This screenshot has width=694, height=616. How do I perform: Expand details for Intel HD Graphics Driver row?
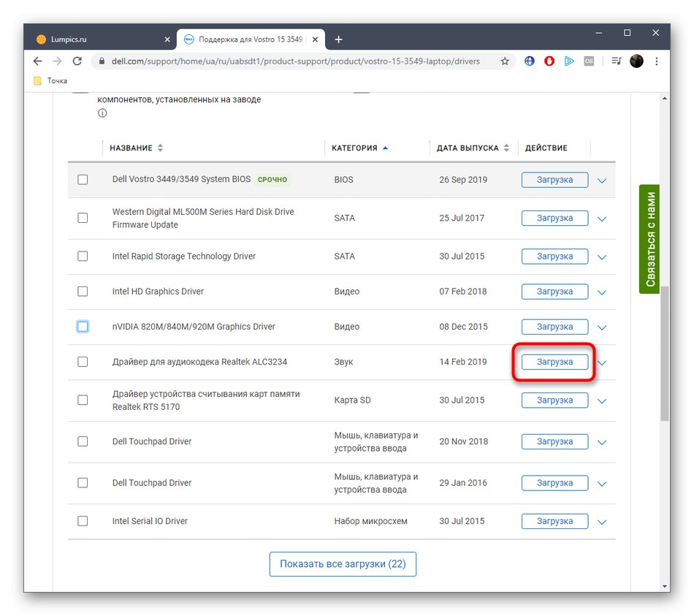point(602,292)
